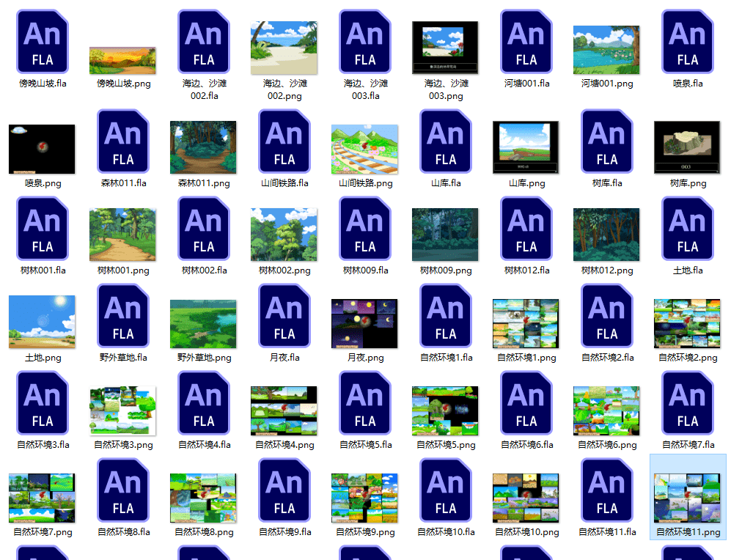Image resolution: width=731 pixels, height=560 pixels.
Task: Click the 海边、沙滩002.fla file icon
Action: pos(204,42)
